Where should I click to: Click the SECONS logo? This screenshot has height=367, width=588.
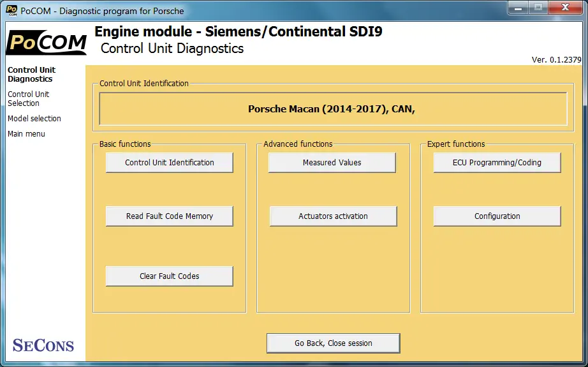point(43,345)
